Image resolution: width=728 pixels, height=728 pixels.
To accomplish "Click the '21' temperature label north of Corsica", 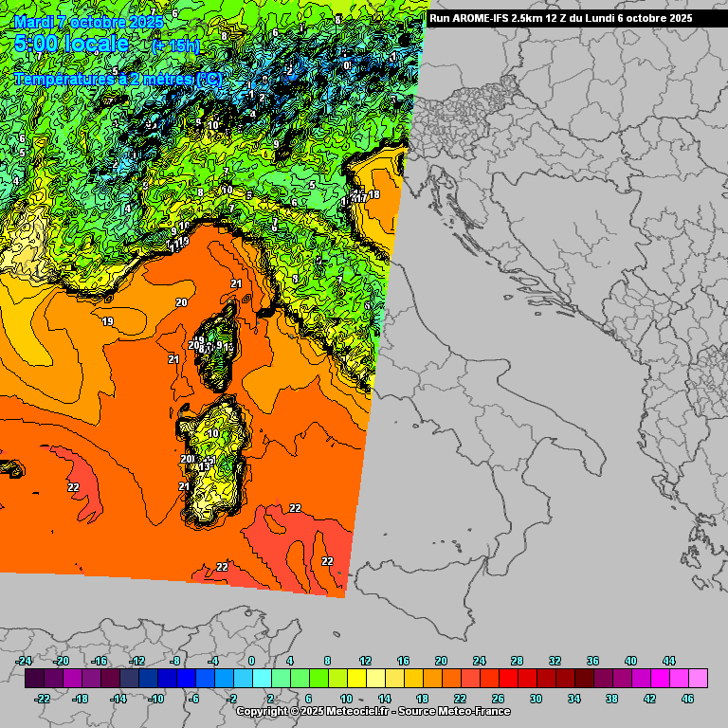I will 237,283.
